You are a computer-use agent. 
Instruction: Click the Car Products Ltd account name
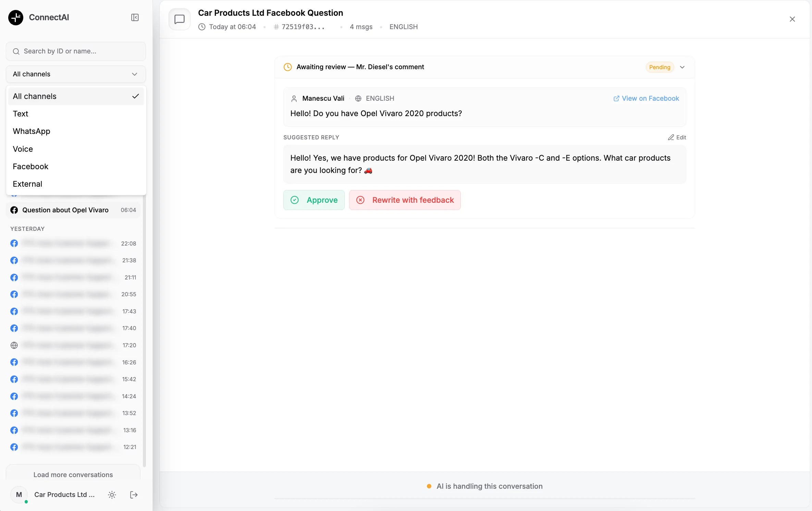64,495
